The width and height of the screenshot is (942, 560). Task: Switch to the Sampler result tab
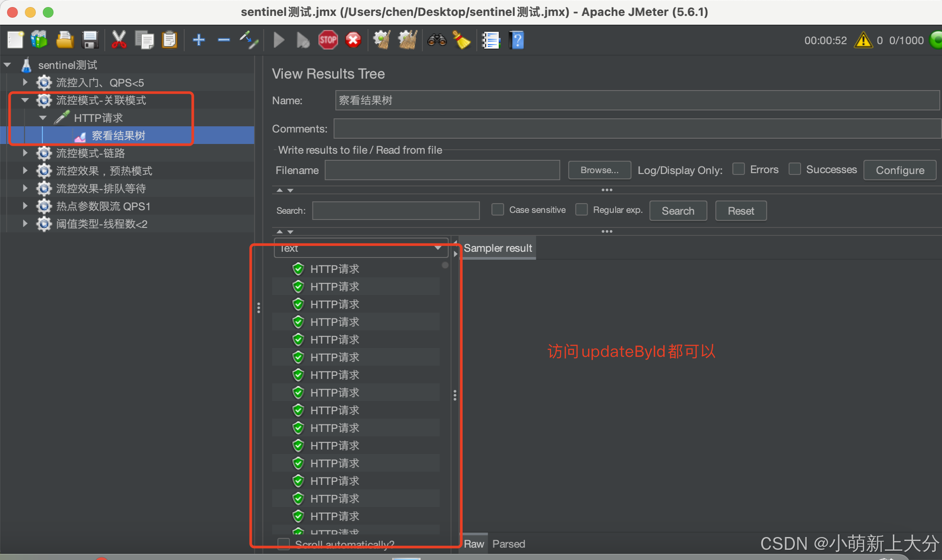tap(498, 248)
